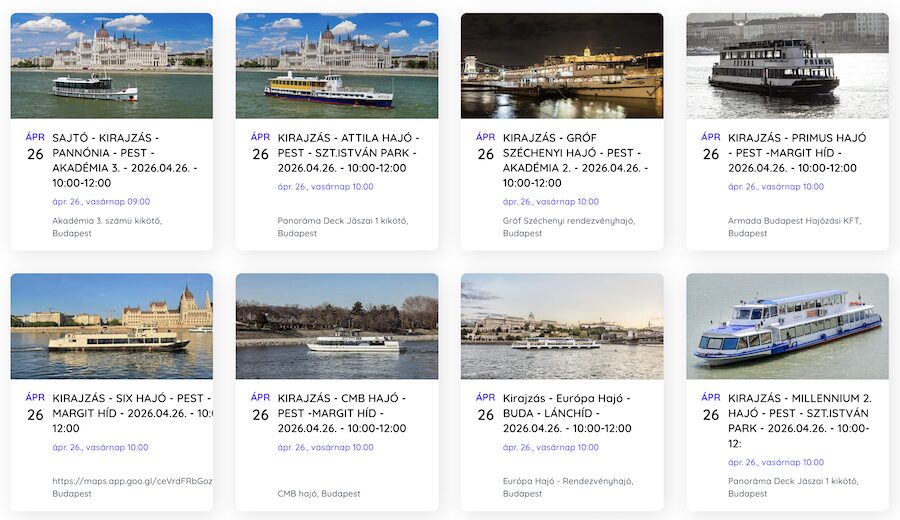Image resolution: width=900 pixels, height=520 pixels.
Task: Click the Armada Budapest Hajózási KFT location
Action: click(794, 221)
